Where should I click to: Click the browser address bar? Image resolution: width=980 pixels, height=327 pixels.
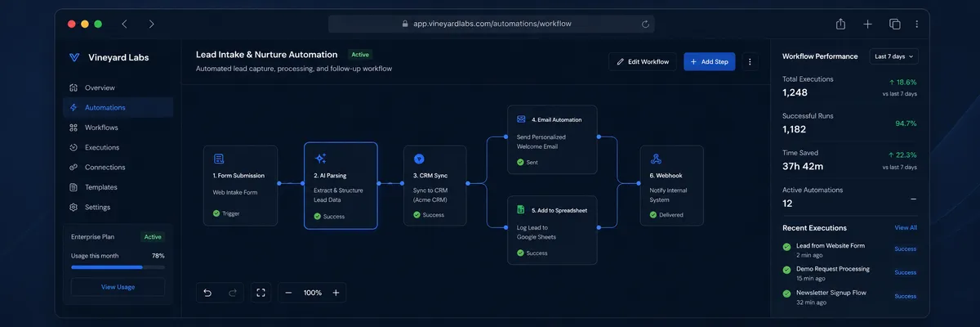492,24
